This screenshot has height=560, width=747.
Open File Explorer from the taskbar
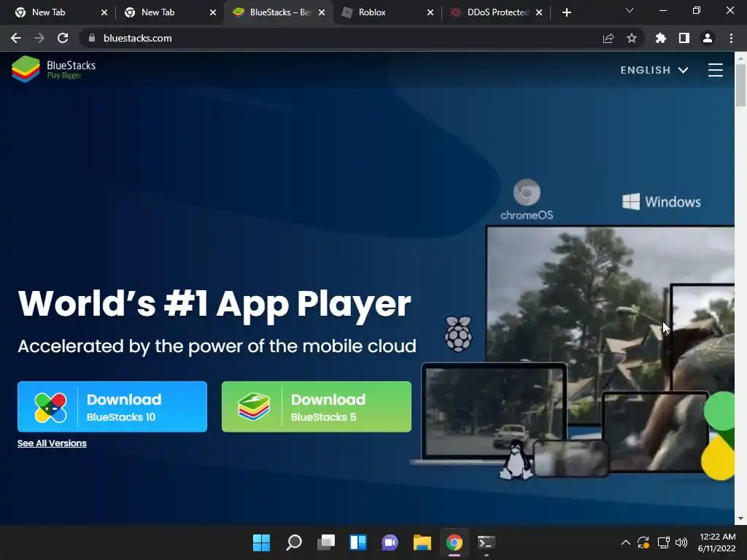(422, 542)
